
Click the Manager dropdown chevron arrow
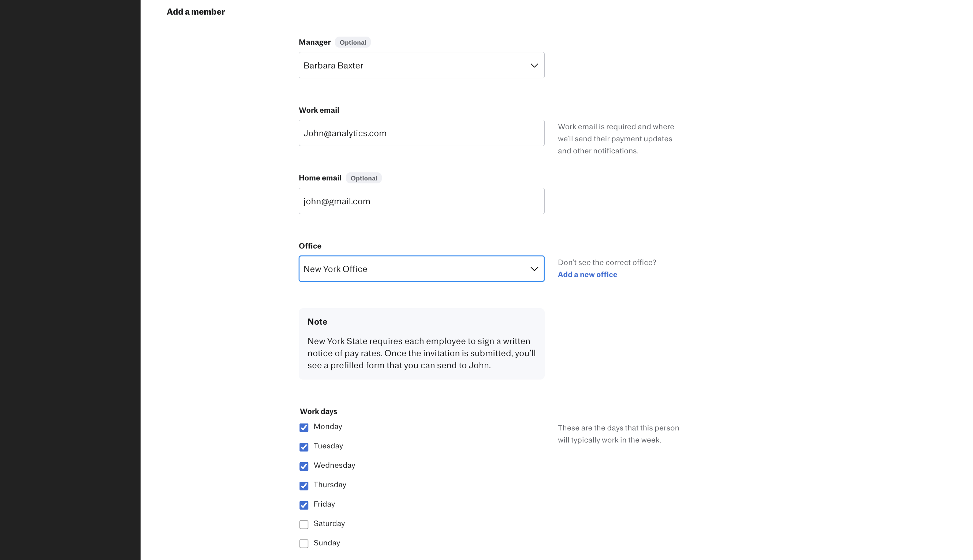tap(534, 66)
